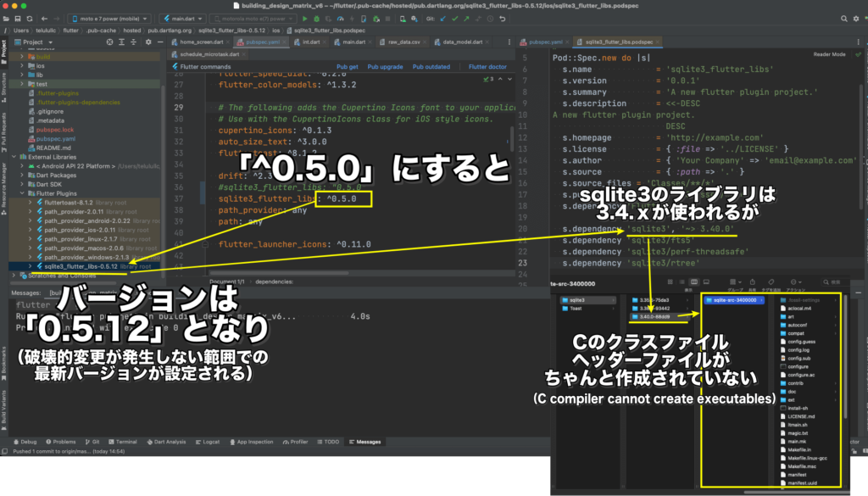The height and width of the screenshot is (496, 868).
Task: Open 'motorola moto e(7) power' device dropdown
Action: pos(253,19)
